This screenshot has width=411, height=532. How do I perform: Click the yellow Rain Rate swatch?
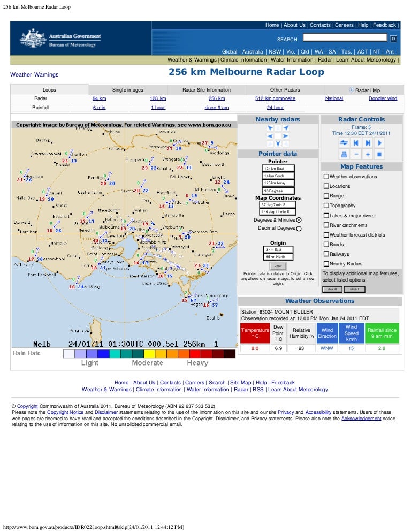tap(149, 354)
